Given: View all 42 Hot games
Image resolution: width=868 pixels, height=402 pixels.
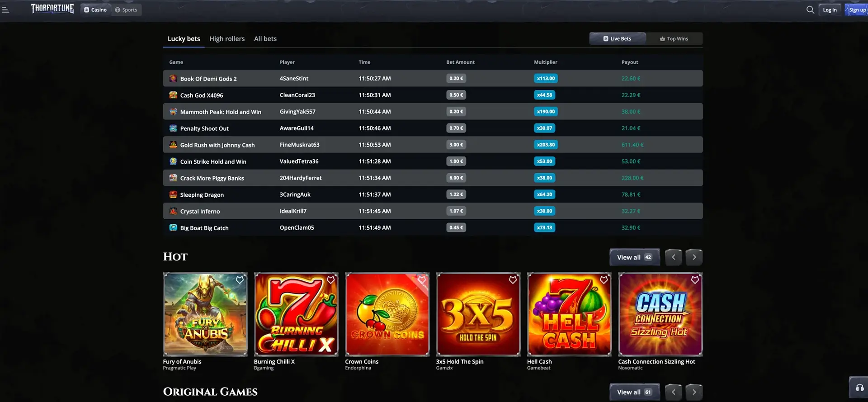Looking at the screenshot, I should coord(635,257).
